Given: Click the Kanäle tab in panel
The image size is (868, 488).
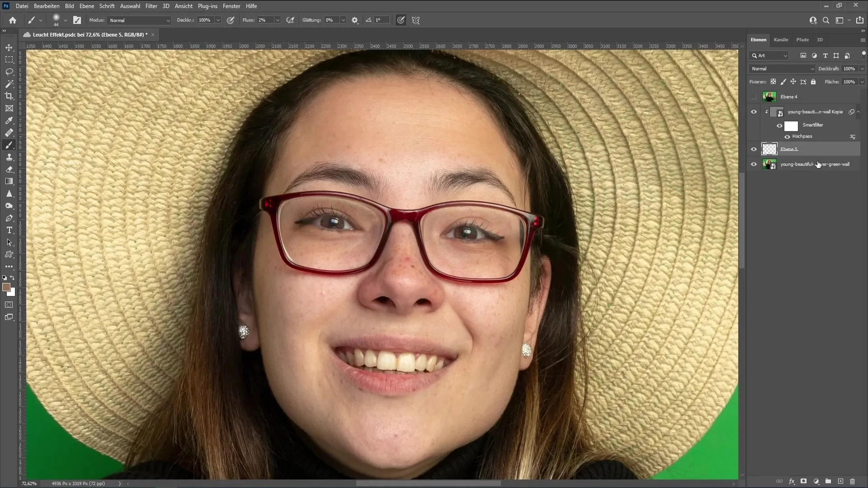Looking at the screenshot, I should pos(781,39).
